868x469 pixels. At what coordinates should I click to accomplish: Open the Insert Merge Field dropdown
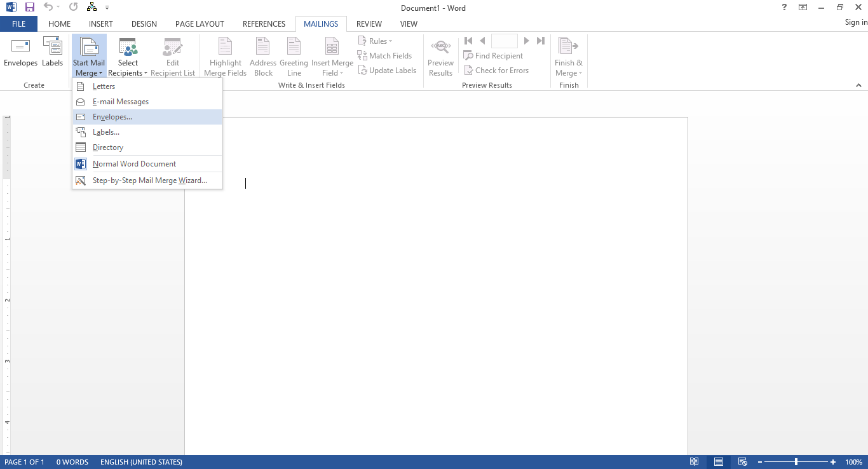point(332,57)
